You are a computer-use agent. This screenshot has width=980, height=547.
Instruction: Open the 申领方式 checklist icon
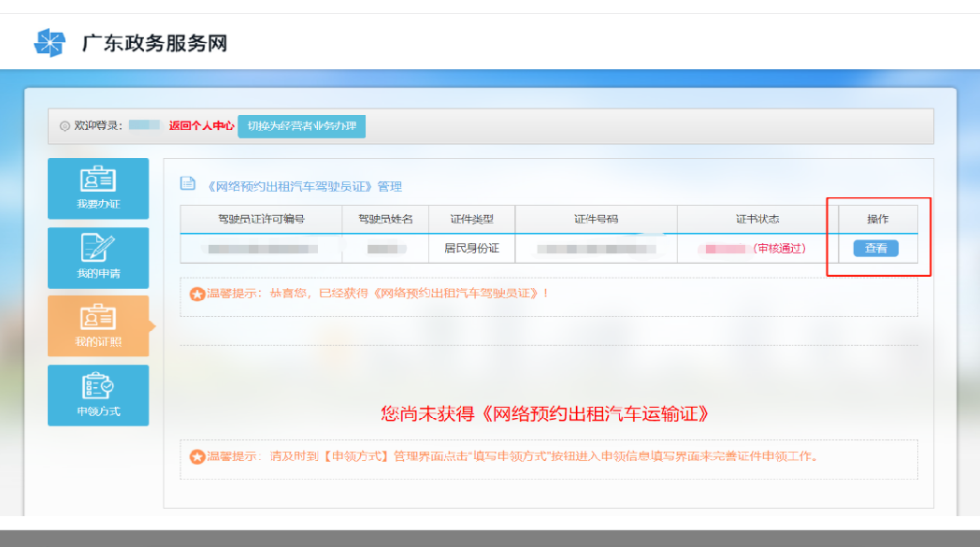coord(98,387)
